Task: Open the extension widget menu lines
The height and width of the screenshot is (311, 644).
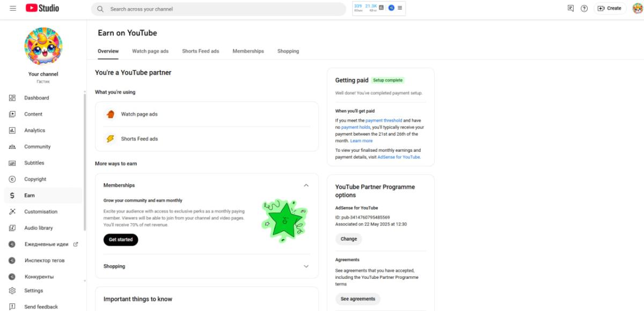Action: (x=400, y=8)
